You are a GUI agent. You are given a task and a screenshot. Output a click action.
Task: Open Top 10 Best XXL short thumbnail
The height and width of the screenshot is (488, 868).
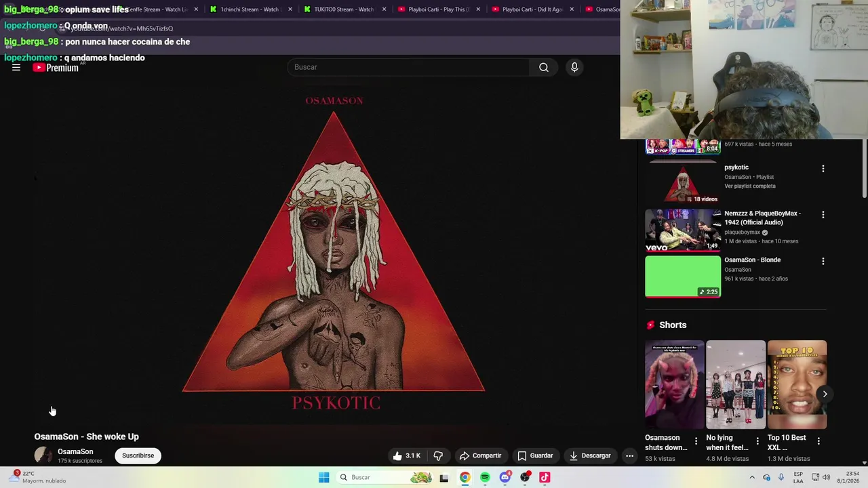tap(797, 384)
